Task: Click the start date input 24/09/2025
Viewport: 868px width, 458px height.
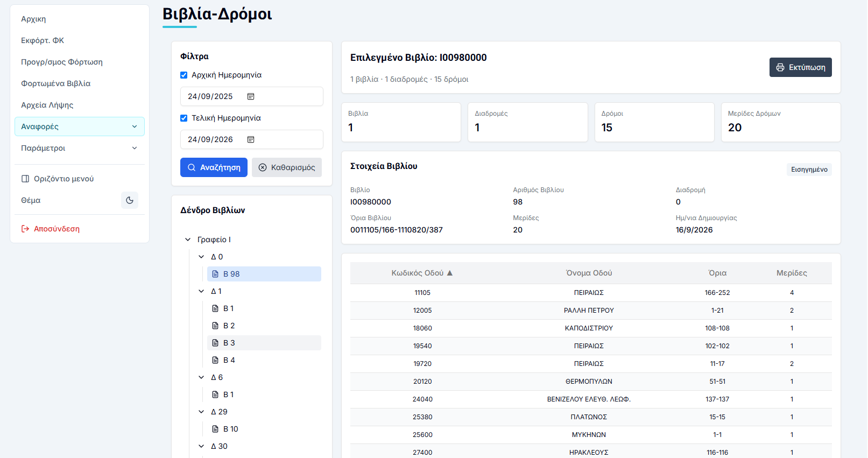Action: coord(252,96)
